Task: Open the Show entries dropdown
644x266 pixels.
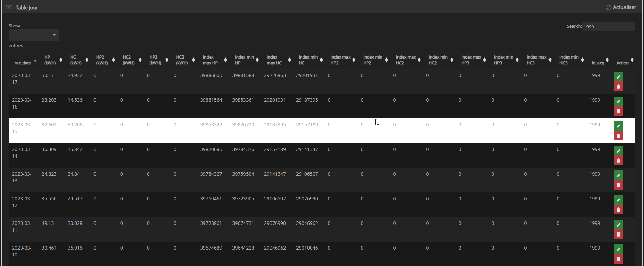Action: (x=34, y=35)
